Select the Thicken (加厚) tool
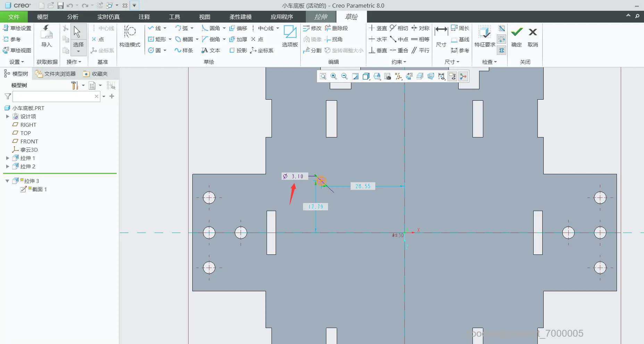Image resolution: width=644 pixels, height=344 pixels. pyautogui.click(x=238, y=39)
